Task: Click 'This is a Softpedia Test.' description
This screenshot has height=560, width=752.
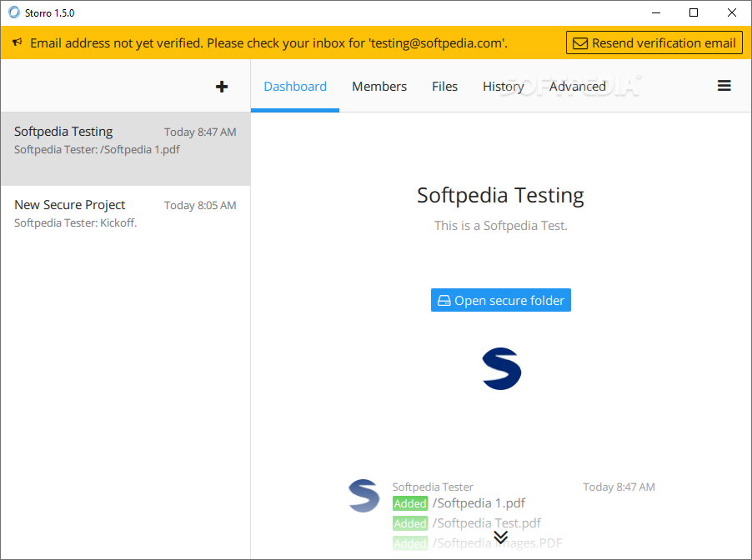Action: point(501,226)
